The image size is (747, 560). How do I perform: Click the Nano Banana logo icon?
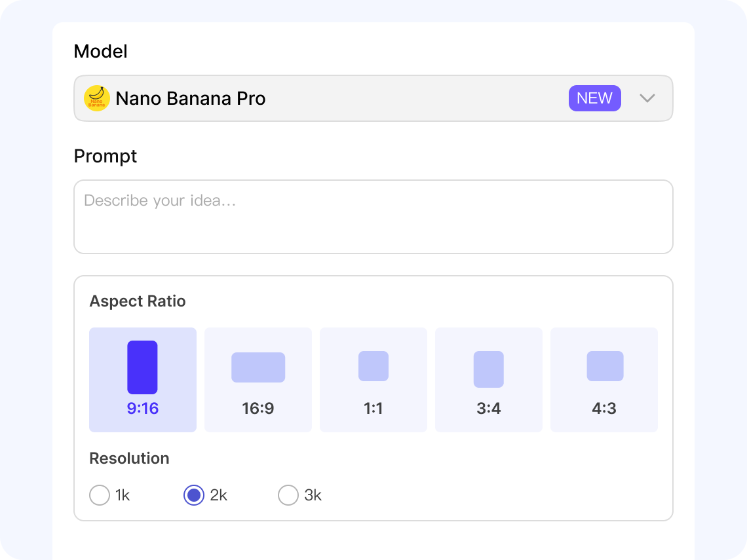97,98
